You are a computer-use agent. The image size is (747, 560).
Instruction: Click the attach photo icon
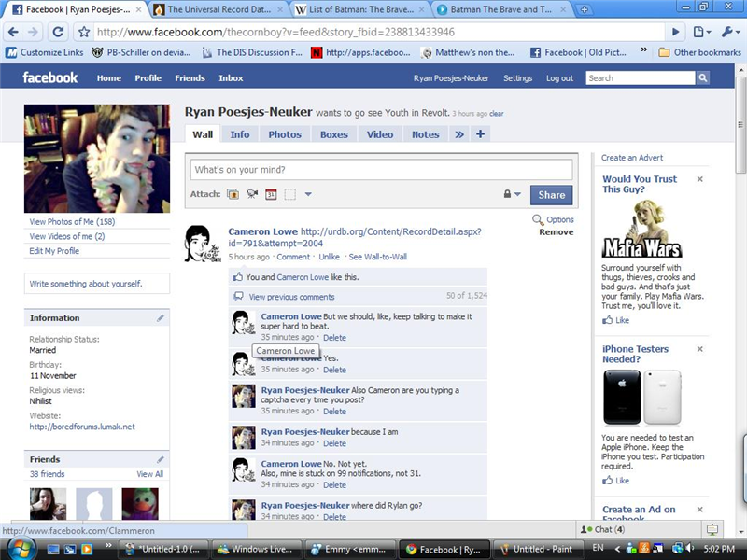(x=233, y=195)
